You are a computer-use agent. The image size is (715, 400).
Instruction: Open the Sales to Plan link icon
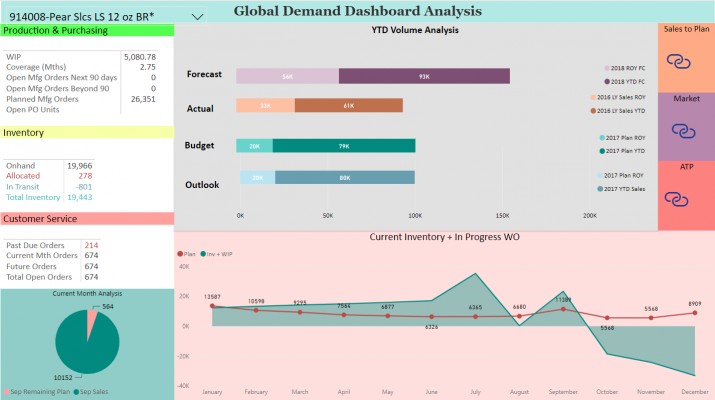[679, 61]
